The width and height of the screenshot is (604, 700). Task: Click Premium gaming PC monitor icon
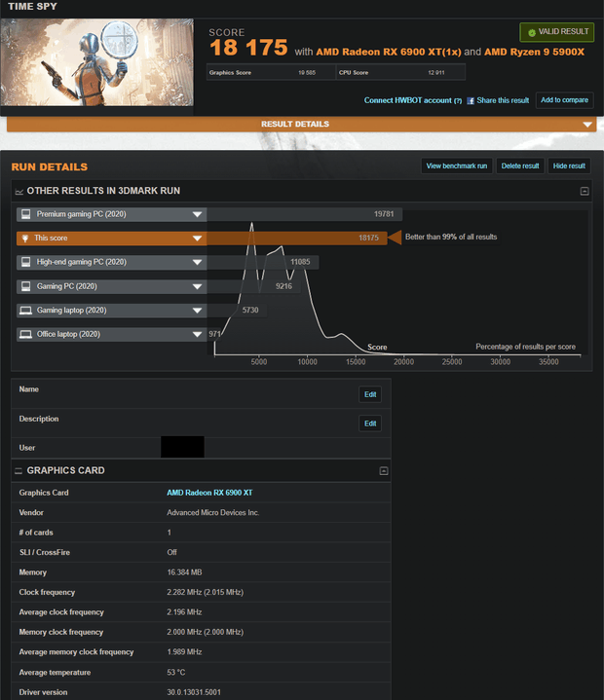26,214
